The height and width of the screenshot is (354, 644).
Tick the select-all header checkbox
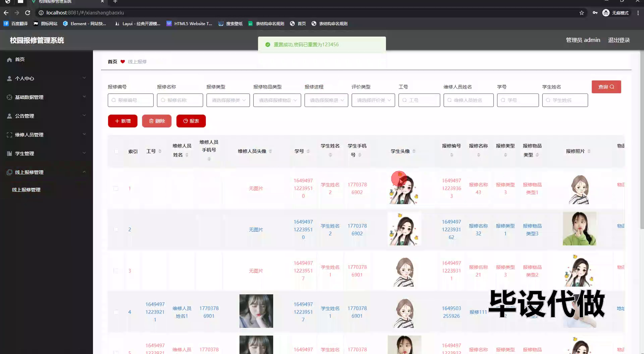116,151
